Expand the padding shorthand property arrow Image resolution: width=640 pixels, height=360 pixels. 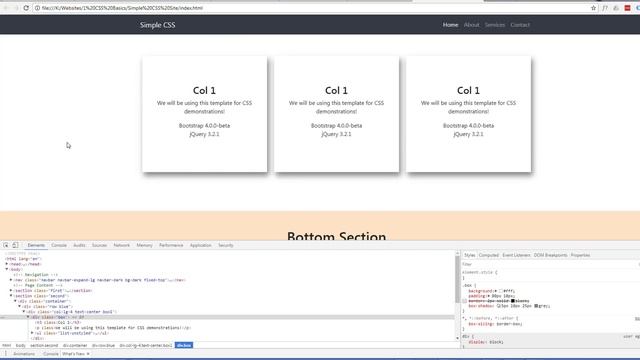click(x=489, y=296)
